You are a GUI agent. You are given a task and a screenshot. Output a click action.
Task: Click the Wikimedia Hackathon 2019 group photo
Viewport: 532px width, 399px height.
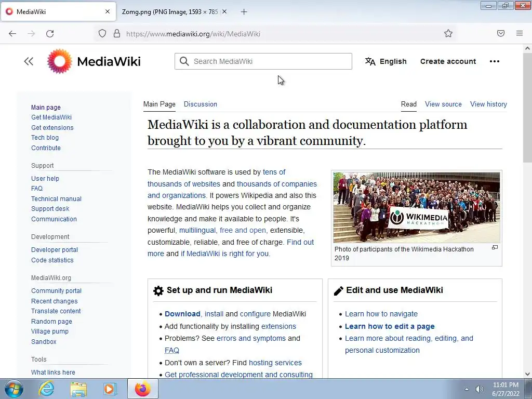(x=416, y=207)
